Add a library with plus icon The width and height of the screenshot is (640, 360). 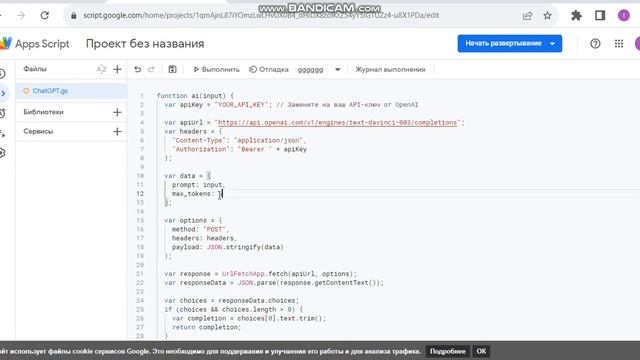117,112
